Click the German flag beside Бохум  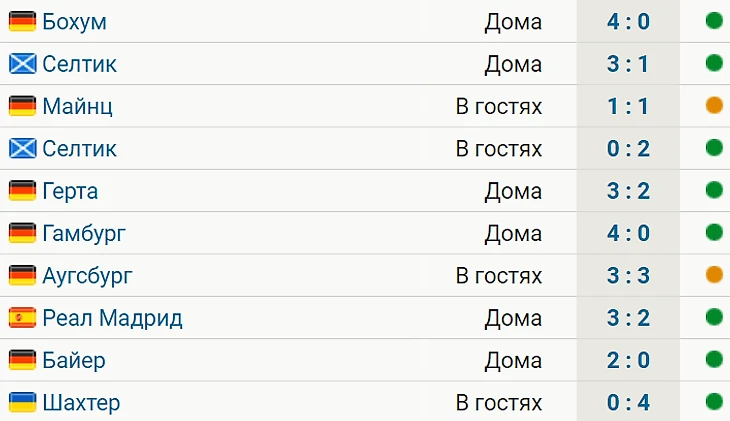[x=22, y=21]
